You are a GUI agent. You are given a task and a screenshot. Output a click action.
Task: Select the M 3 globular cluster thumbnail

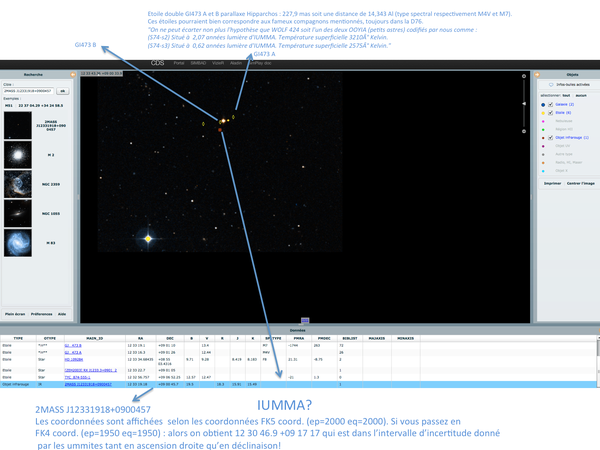[x=18, y=155]
